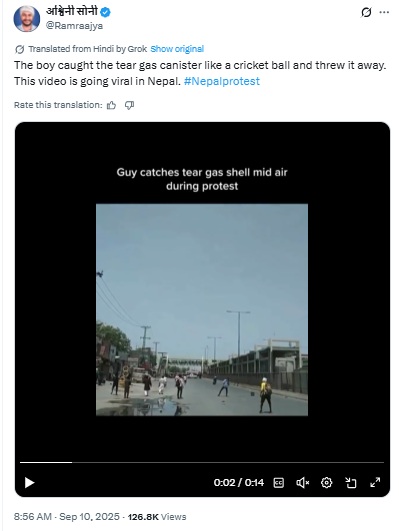Seek on the video progress bar

pos(202,462)
